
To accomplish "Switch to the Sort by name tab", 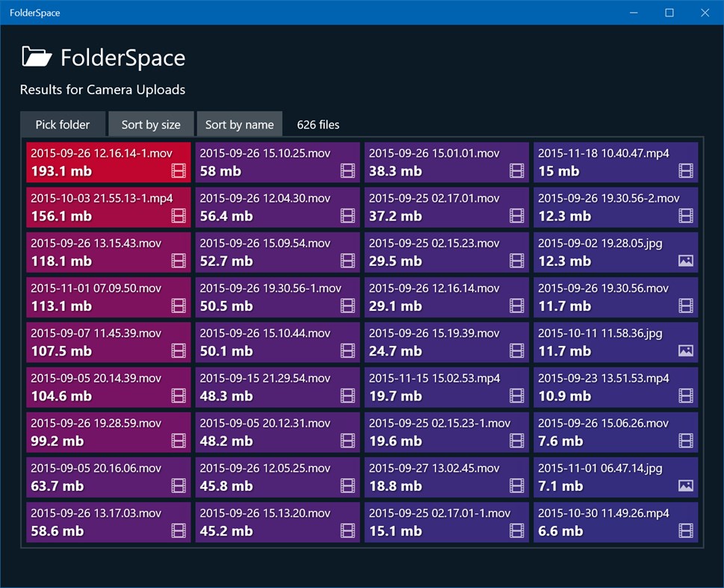I will 239,124.
